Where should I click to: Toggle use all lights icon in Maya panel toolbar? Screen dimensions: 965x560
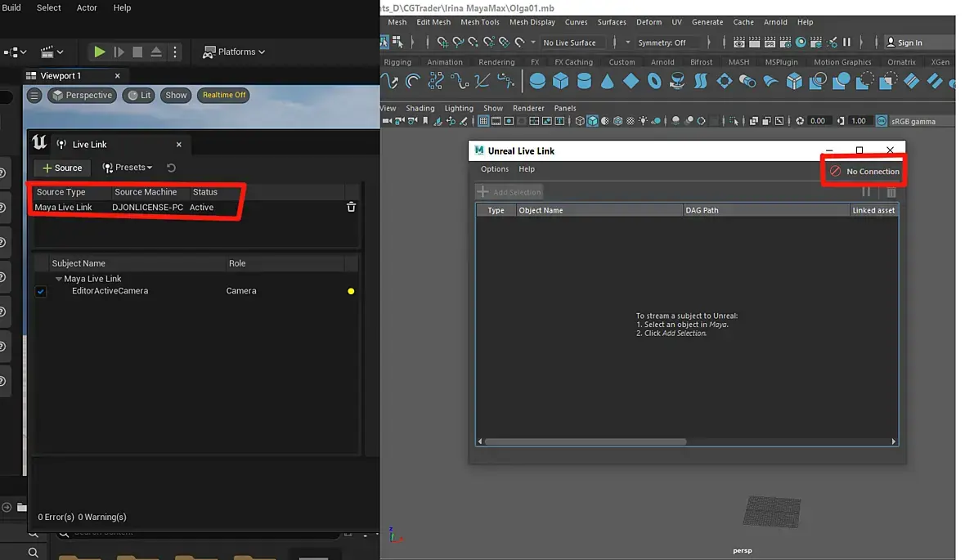(643, 121)
